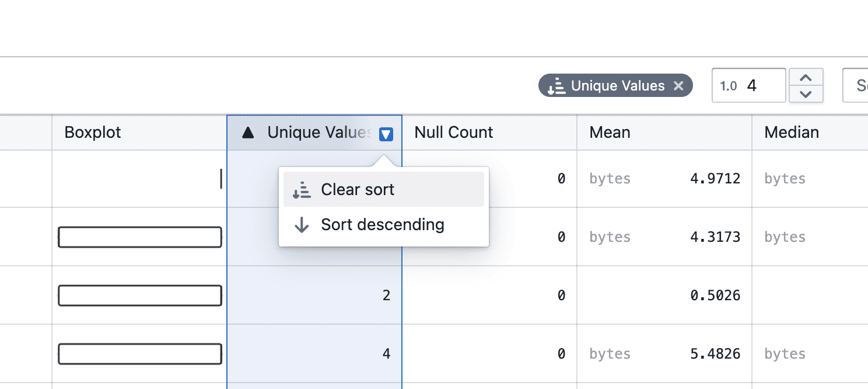868x389 pixels.
Task: Select the Unique Values cell showing 2
Action: [314, 296]
